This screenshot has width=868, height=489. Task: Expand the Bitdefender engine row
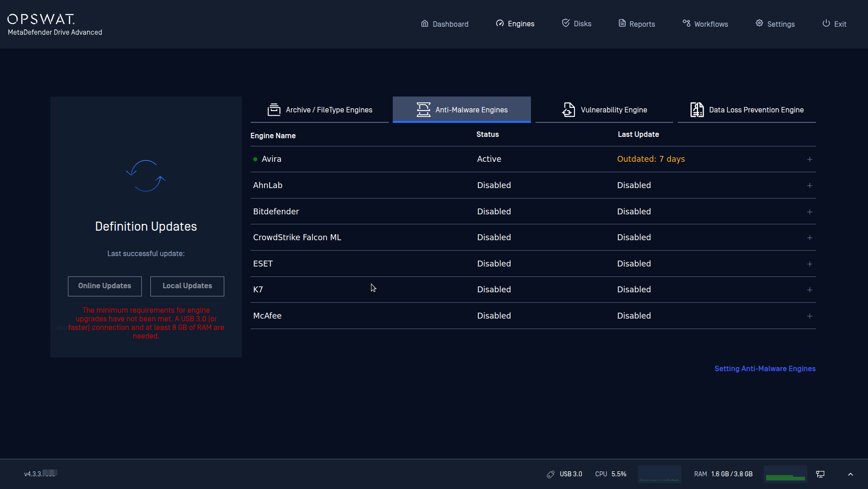click(x=810, y=212)
